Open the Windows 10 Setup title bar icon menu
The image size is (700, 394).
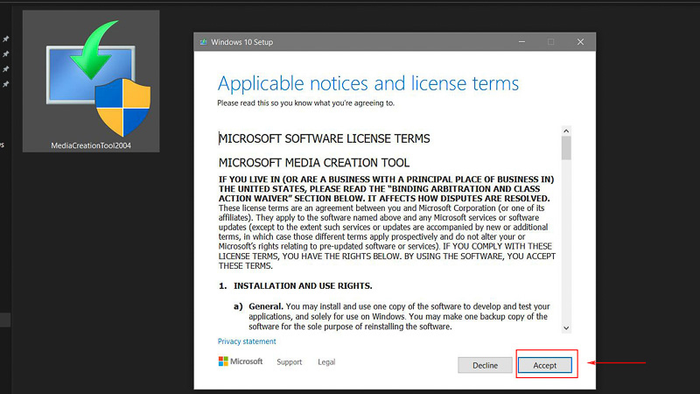tap(204, 42)
